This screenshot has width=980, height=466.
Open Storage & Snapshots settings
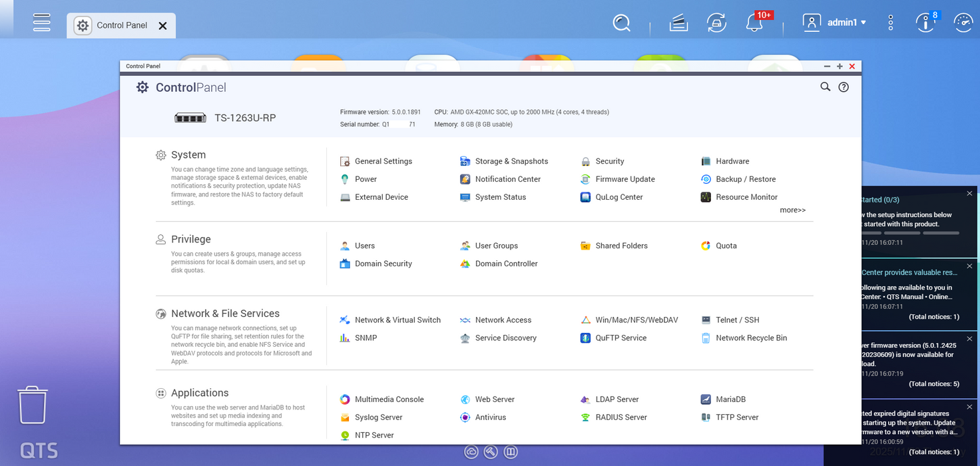coord(511,161)
